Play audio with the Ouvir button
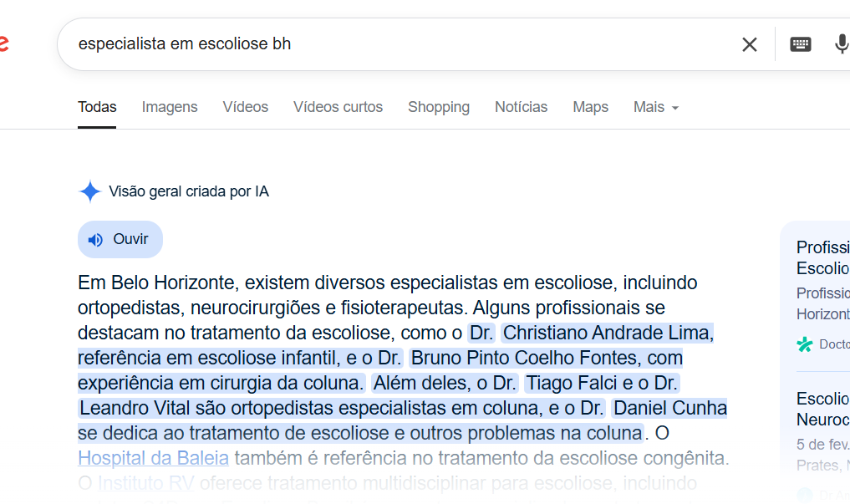The height and width of the screenshot is (504, 850). [120, 240]
